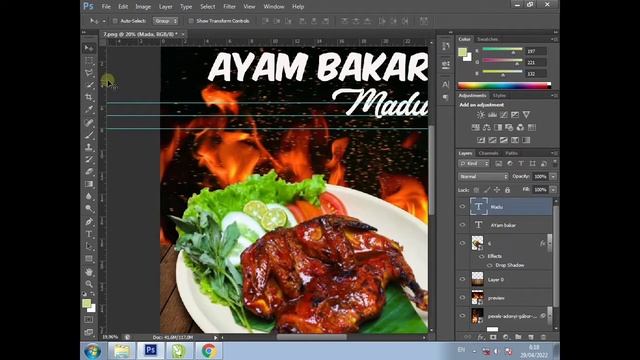Open Chrome from the Windows taskbar
The width and height of the screenshot is (640, 360).
[209, 351]
